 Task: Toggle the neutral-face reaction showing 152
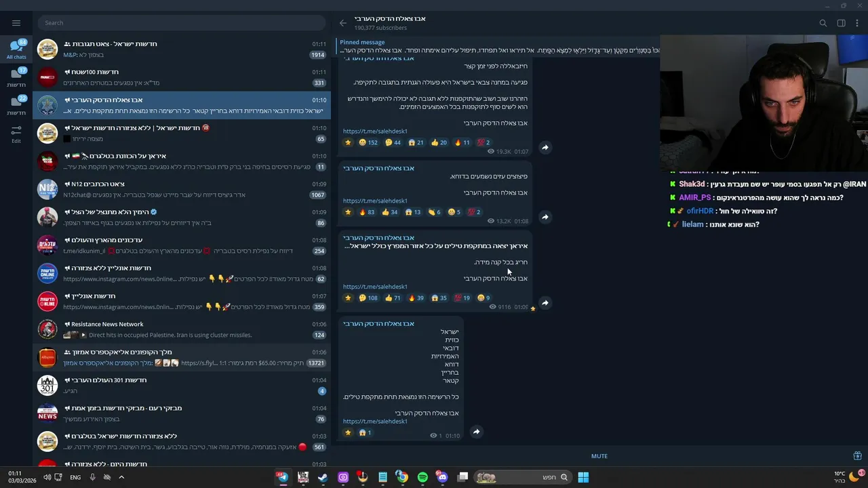click(368, 142)
